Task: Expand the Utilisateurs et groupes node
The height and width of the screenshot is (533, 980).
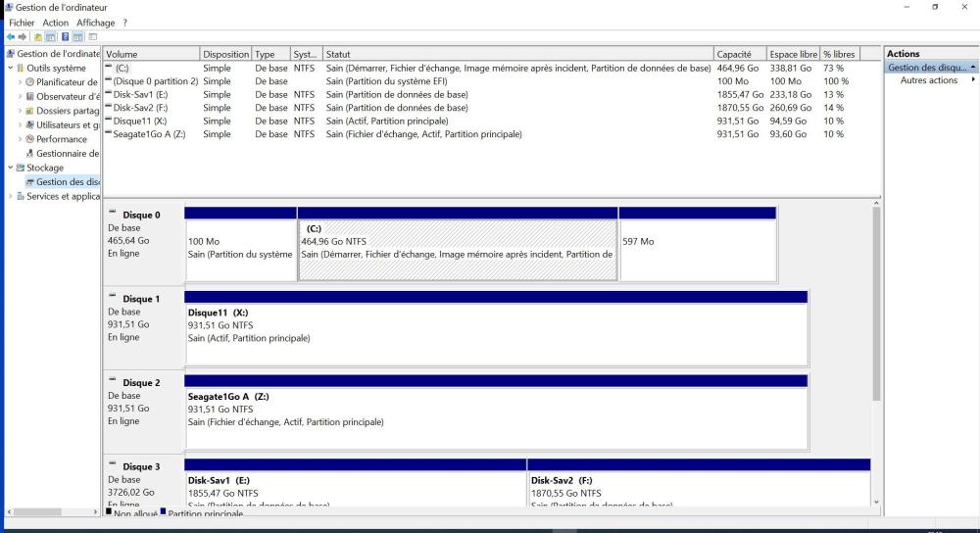Action: click(20, 125)
